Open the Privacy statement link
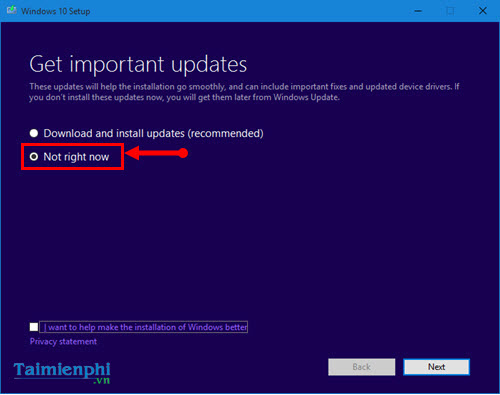This screenshot has height=395, width=500. (x=63, y=342)
